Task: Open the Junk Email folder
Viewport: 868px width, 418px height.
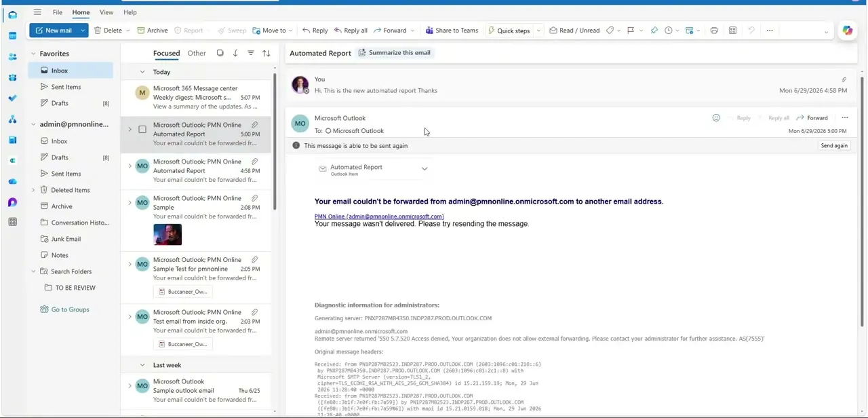Action: (66, 239)
